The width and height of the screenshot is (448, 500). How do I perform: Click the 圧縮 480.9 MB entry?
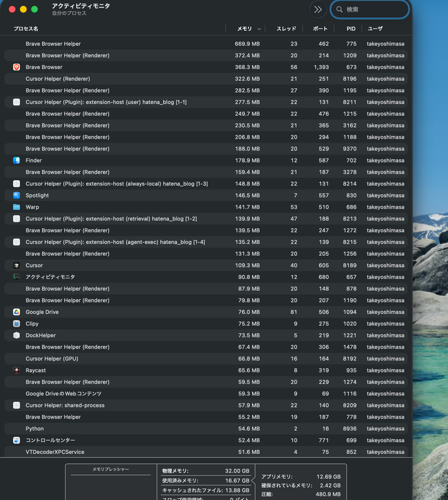pyautogui.click(x=301, y=494)
